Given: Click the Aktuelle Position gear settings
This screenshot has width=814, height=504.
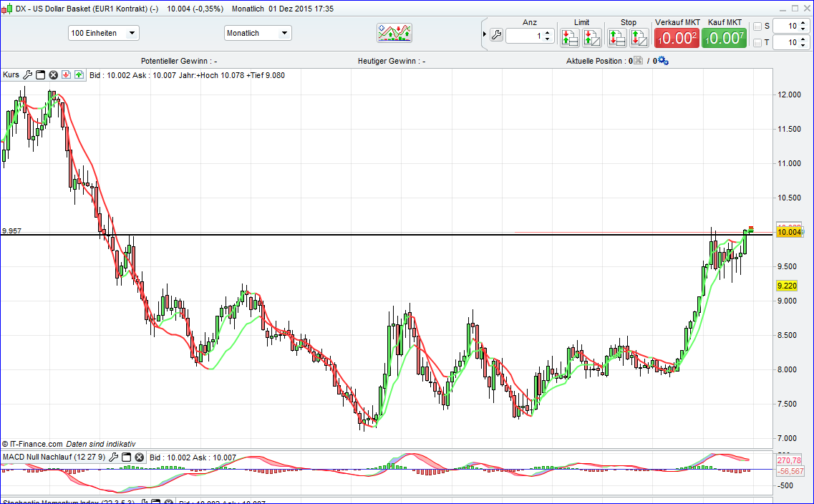Looking at the screenshot, I should click(x=663, y=61).
